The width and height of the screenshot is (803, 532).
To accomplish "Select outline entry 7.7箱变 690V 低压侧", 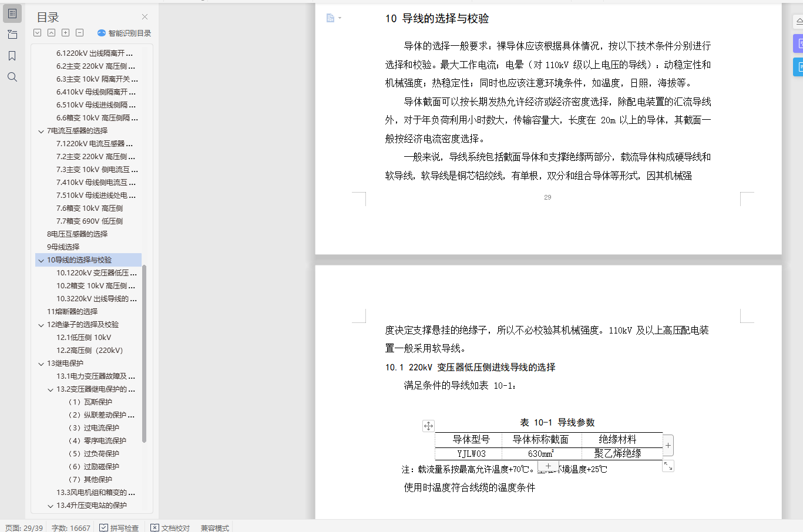I will 90,221.
